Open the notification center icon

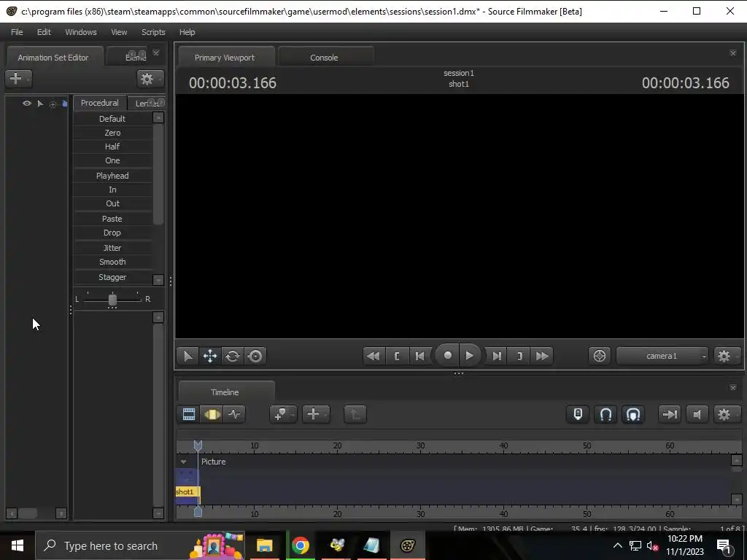pyautogui.click(x=724, y=545)
